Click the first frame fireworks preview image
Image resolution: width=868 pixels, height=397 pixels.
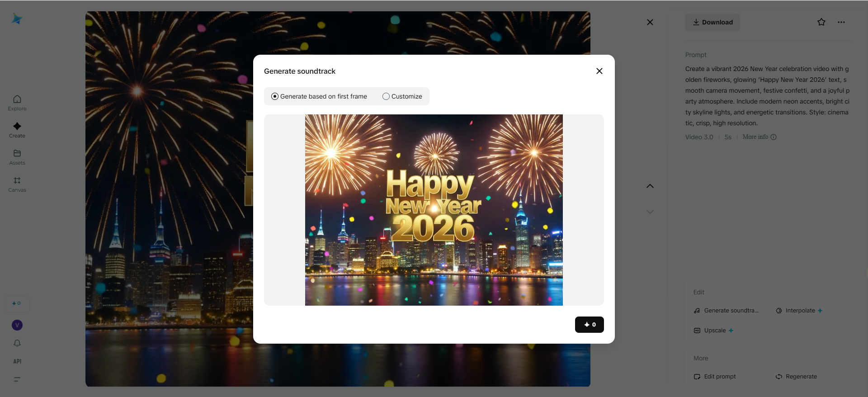pos(434,210)
